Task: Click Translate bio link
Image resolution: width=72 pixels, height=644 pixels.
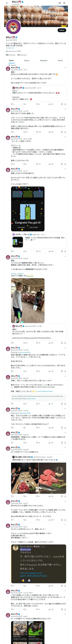Action: point(10,48)
